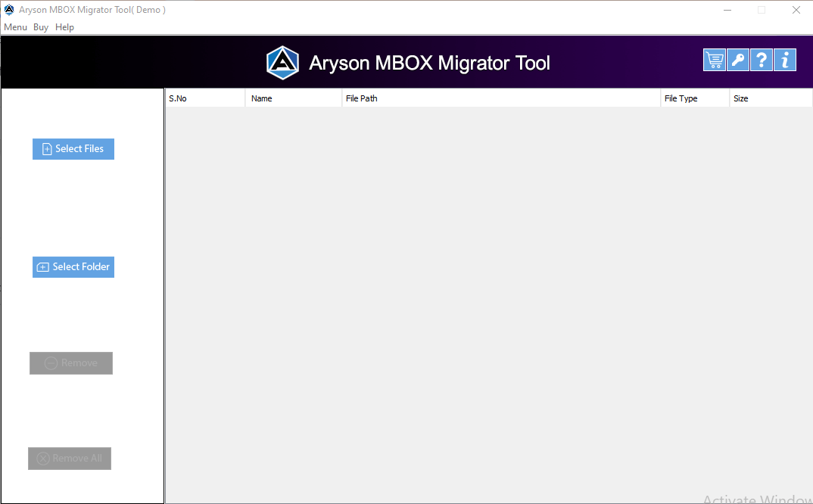Open the Buy menu
Screen dimensions: 813x504
pos(41,27)
